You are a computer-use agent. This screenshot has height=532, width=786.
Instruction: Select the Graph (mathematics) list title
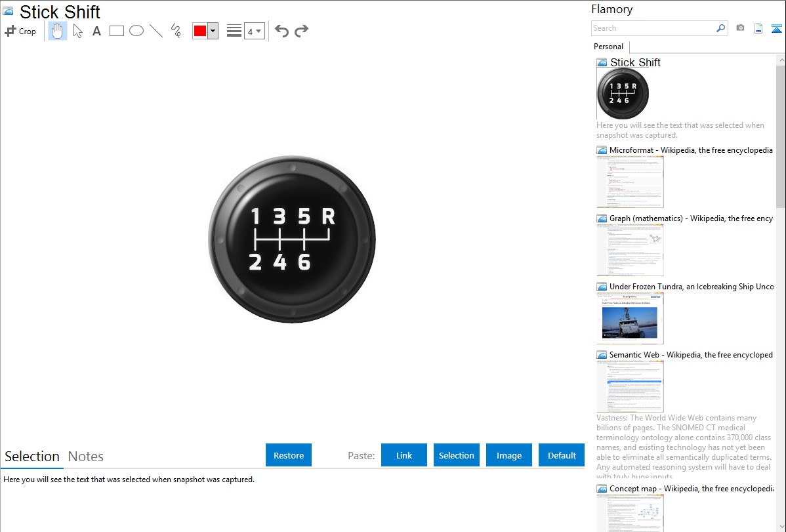pos(692,218)
